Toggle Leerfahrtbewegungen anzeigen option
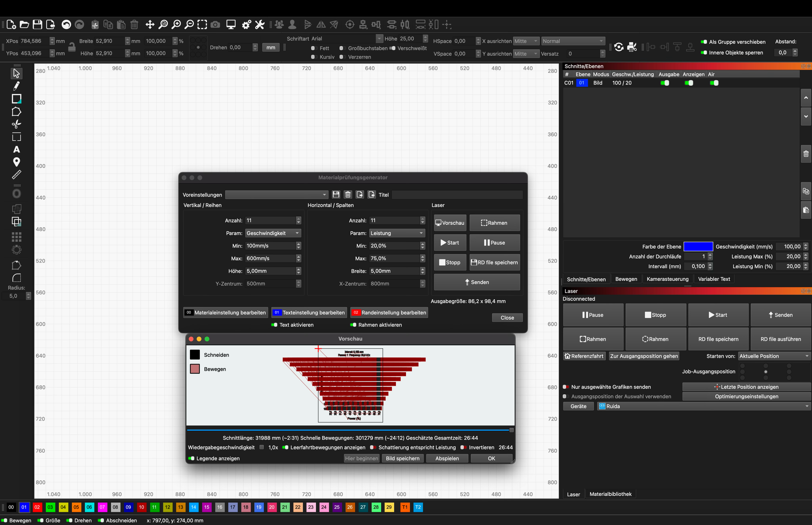Image resolution: width=812 pixels, height=525 pixels. [285, 447]
